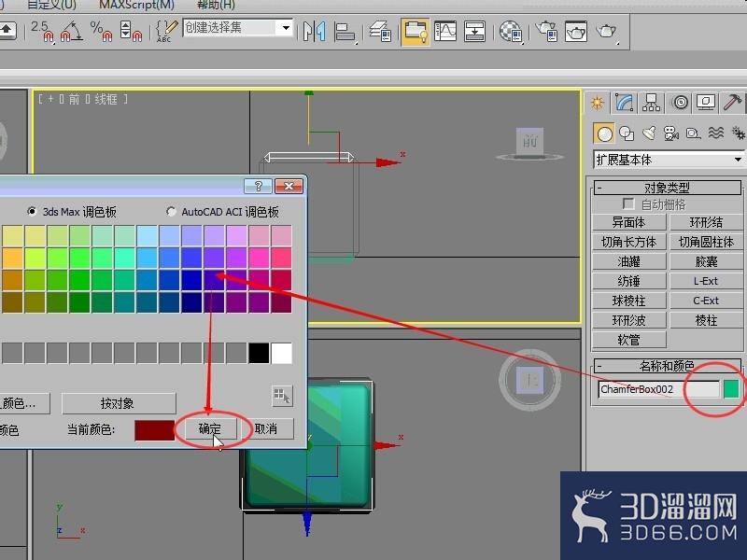Open the Curve Editor icon

[x=445, y=32]
